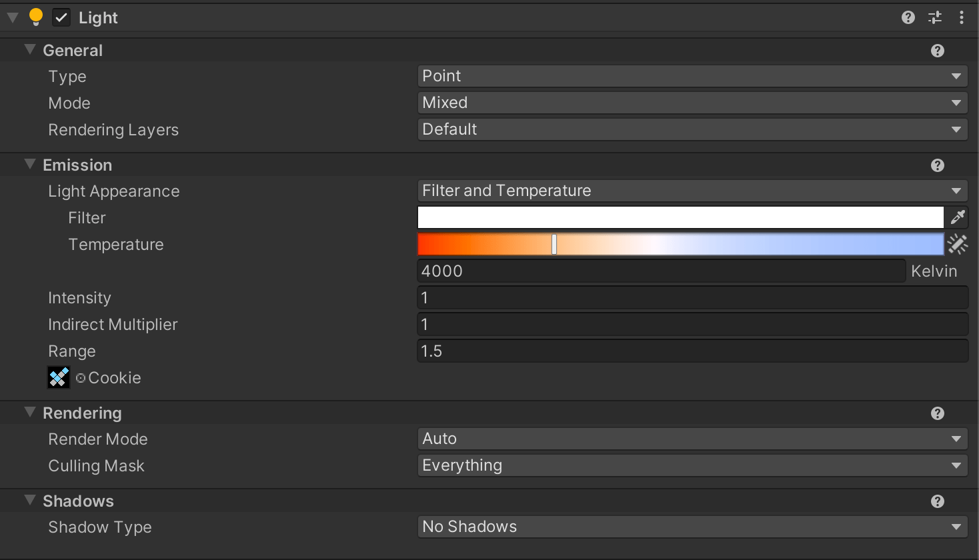Image resolution: width=979 pixels, height=560 pixels.
Task: Collapse the General section
Action: click(x=29, y=50)
